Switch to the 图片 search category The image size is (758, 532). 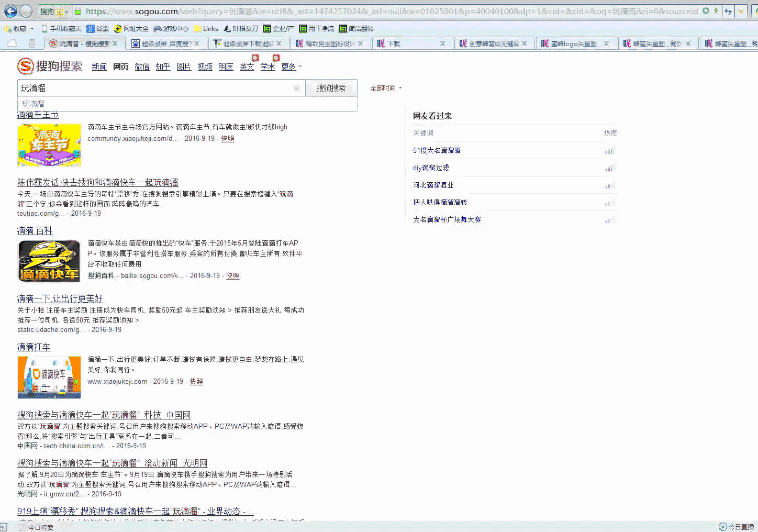184,66
